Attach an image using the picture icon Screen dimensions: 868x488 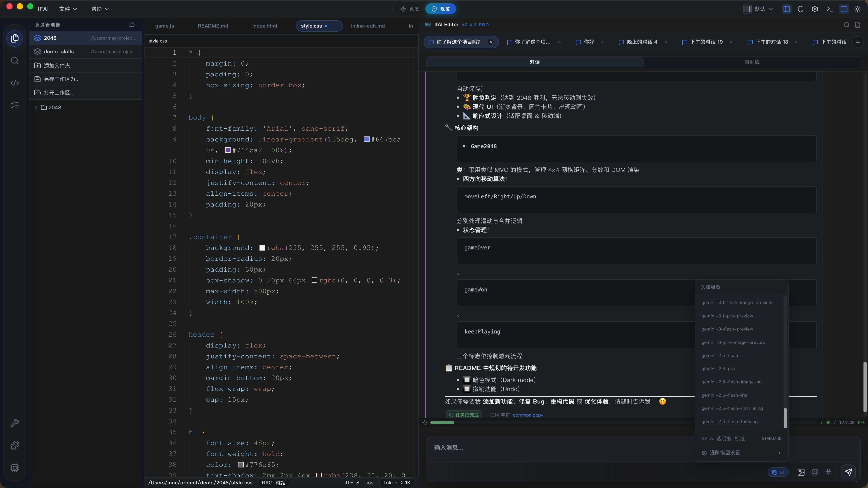(x=801, y=472)
